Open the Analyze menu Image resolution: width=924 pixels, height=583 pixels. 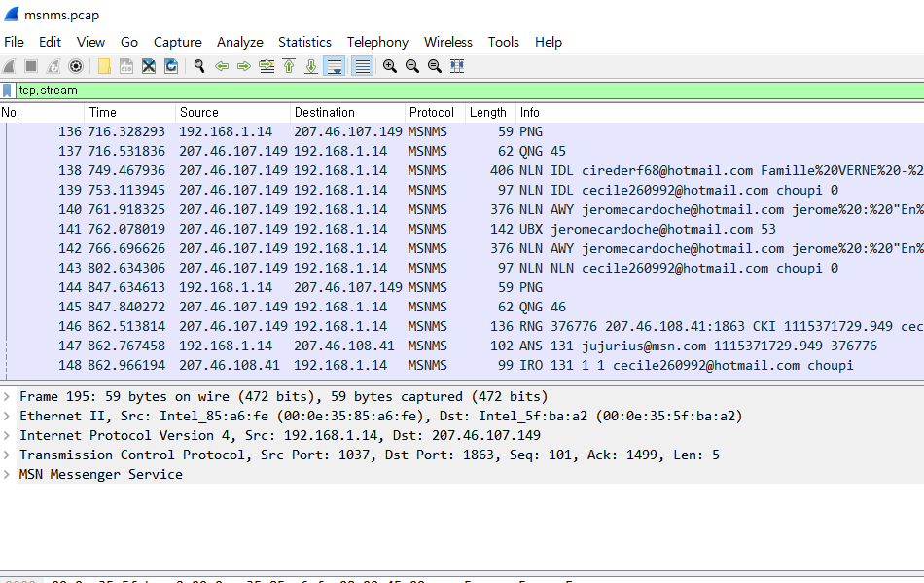240,42
